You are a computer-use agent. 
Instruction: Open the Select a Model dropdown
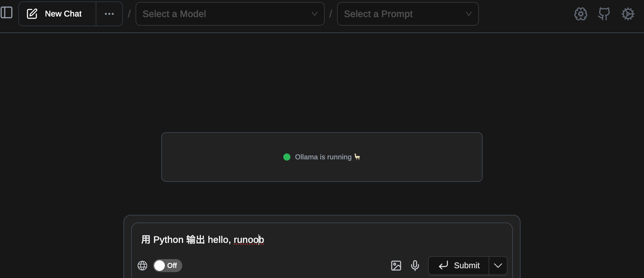pos(225,14)
